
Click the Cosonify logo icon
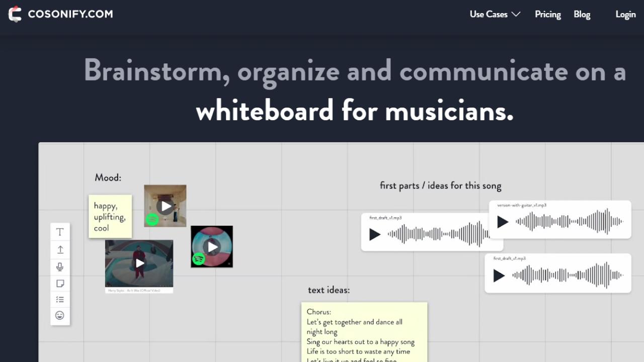pyautogui.click(x=15, y=14)
